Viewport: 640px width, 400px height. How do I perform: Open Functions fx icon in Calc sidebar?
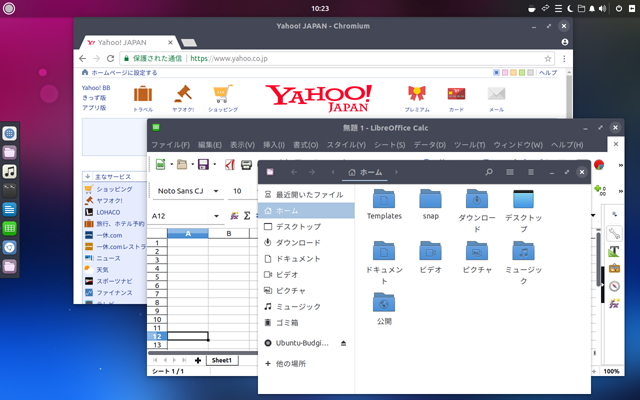(x=614, y=304)
